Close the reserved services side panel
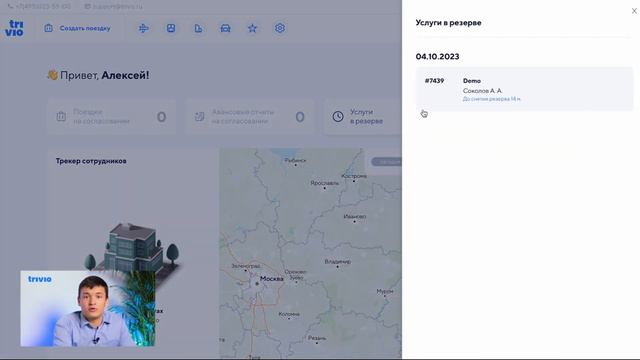 (634, 11)
